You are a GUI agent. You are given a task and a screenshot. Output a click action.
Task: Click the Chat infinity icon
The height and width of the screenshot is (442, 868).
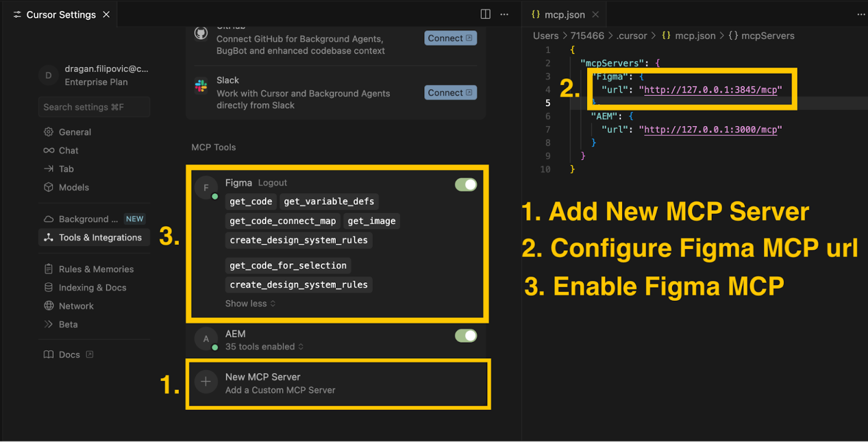[49, 150]
